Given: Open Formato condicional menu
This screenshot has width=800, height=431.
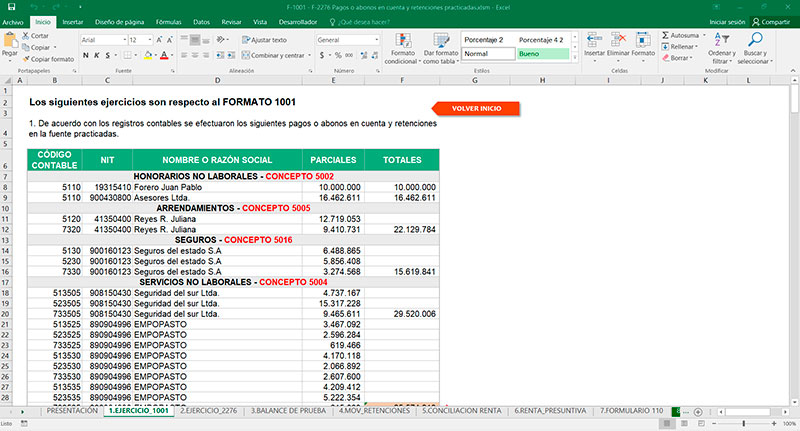Looking at the screenshot, I should pos(403,49).
